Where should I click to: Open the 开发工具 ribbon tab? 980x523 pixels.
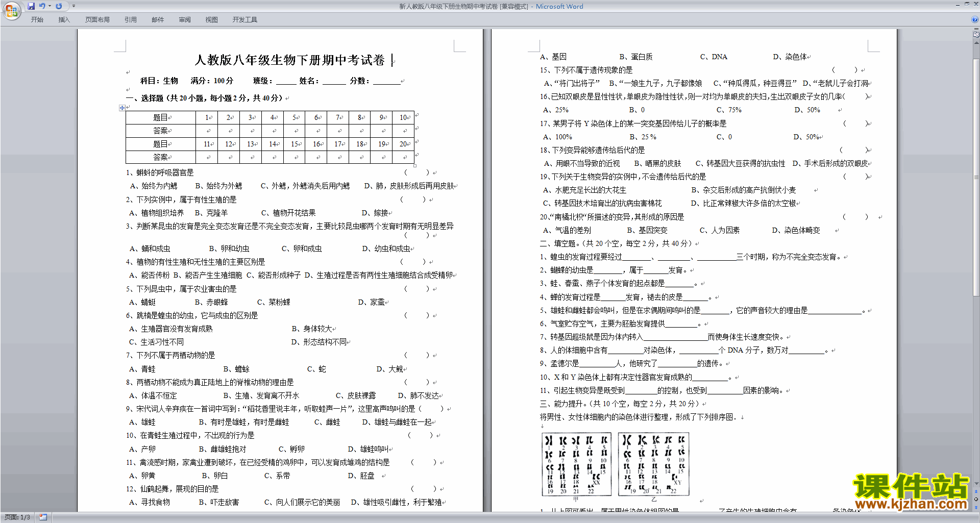245,19
